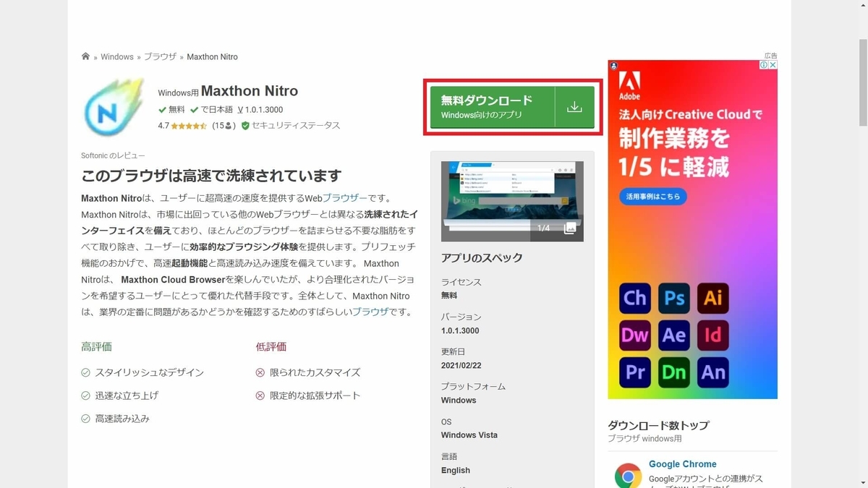Click the で日本語 language label
Viewport: 868px width, 488px height.
pyautogui.click(x=211, y=110)
